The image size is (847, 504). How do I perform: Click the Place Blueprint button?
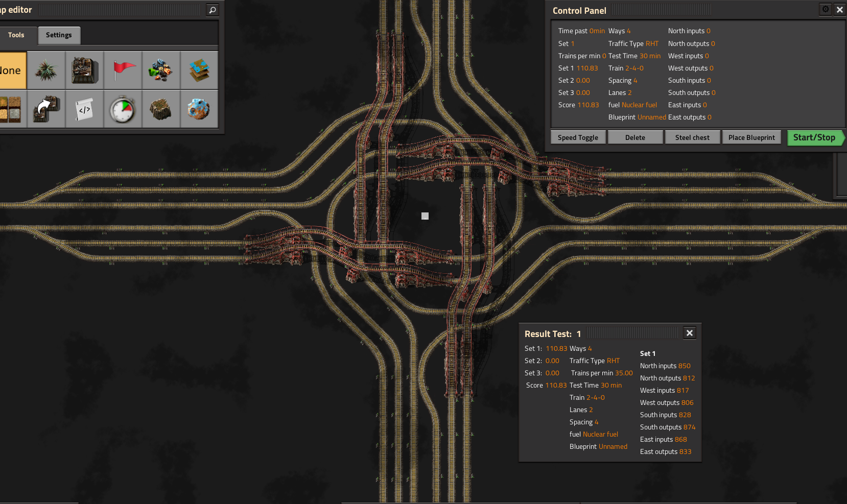pyautogui.click(x=751, y=137)
